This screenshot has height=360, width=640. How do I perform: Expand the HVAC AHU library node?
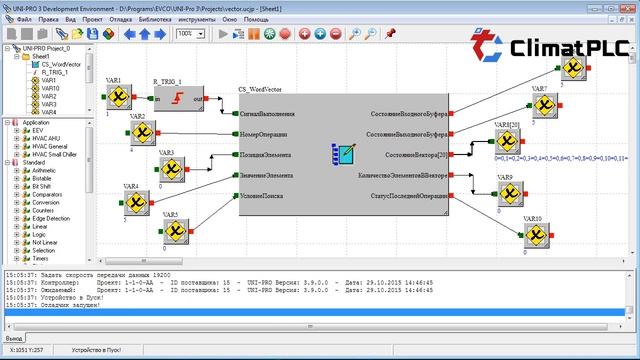17,138
